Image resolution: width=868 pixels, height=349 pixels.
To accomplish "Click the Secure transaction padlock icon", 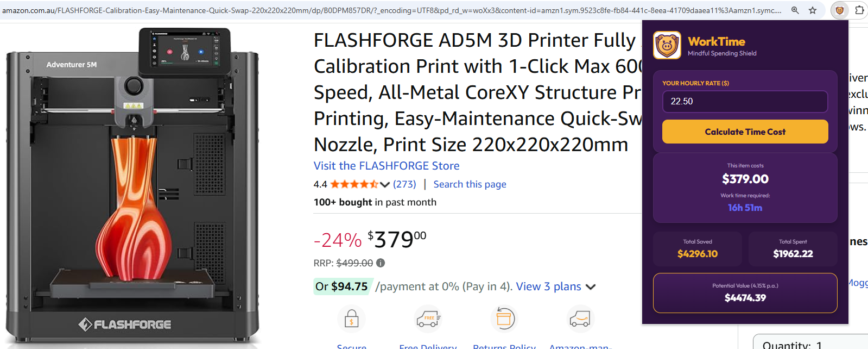I will coord(351,319).
